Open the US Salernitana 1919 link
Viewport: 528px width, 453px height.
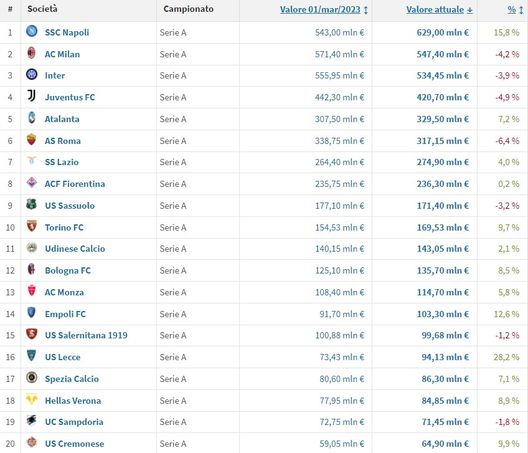(86, 335)
